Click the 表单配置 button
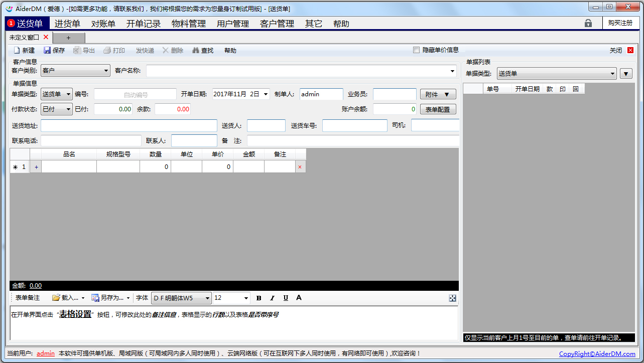Image resolution: width=644 pixels, height=363 pixels. (438, 109)
